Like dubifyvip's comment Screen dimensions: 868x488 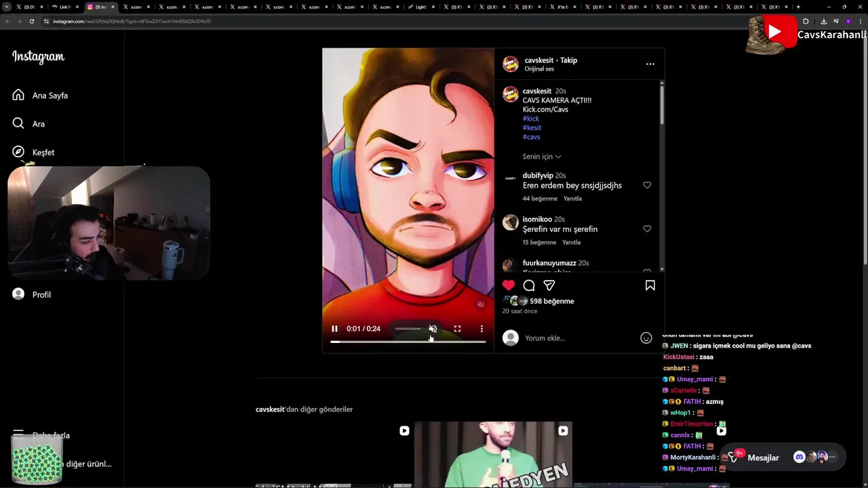coord(647,185)
